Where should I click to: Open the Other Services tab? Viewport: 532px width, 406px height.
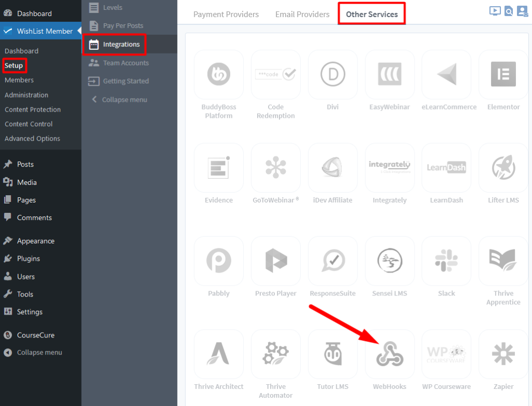pos(371,15)
